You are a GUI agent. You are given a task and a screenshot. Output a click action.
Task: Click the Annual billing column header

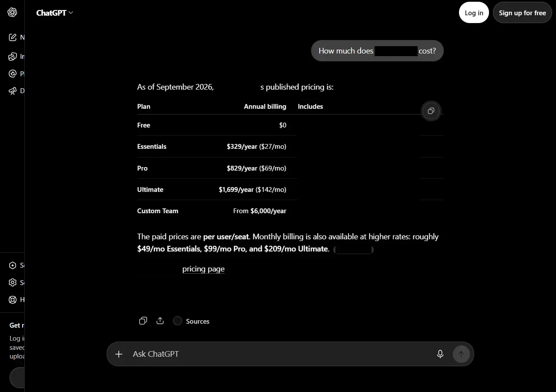[x=265, y=107]
